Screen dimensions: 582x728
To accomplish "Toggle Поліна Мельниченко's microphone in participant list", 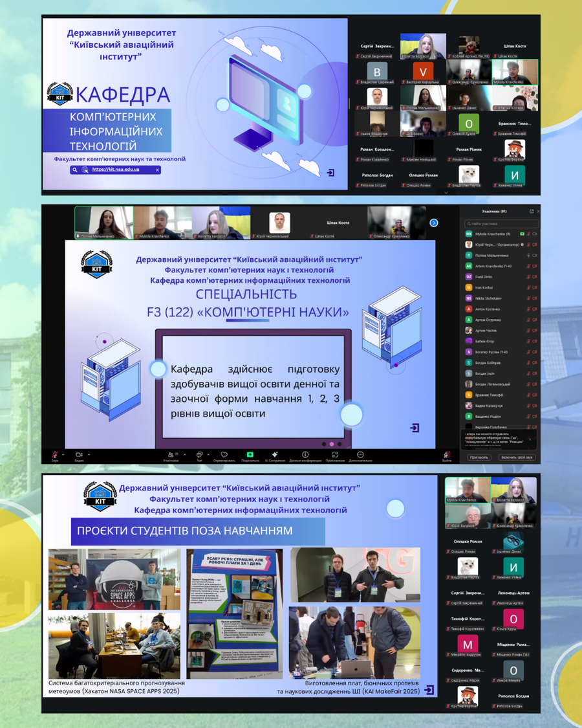I will (528, 256).
